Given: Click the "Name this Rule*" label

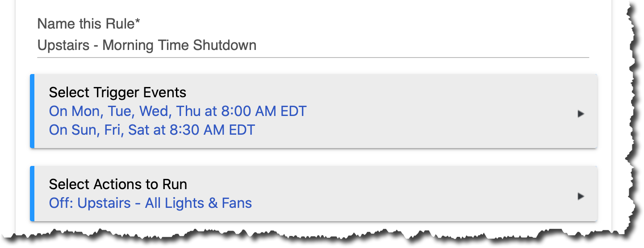Looking at the screenshot, I should pyautogui.click(x=88, y=24).
